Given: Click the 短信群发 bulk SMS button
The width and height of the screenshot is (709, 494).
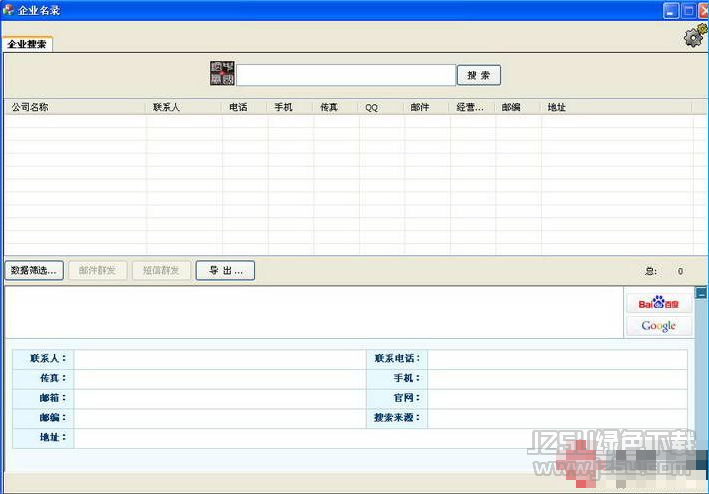Looking at the screenshot, I should pos(160,270).
